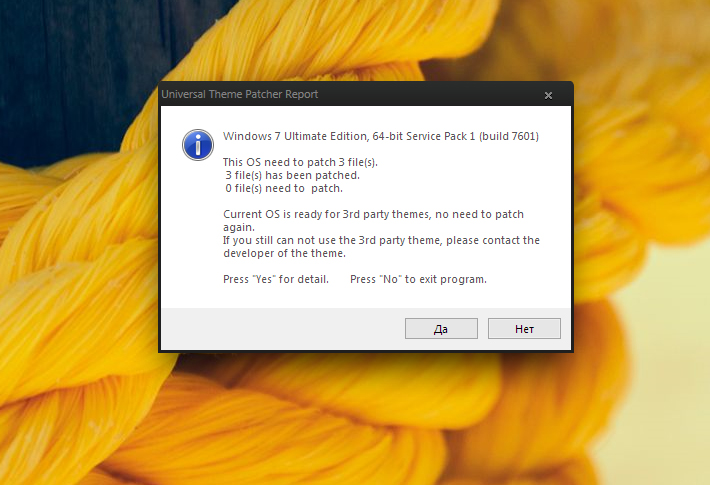The width and height of the screenshot is (710, 485).
Task: Click the Да (Yes) button
Action: point(441,328)
